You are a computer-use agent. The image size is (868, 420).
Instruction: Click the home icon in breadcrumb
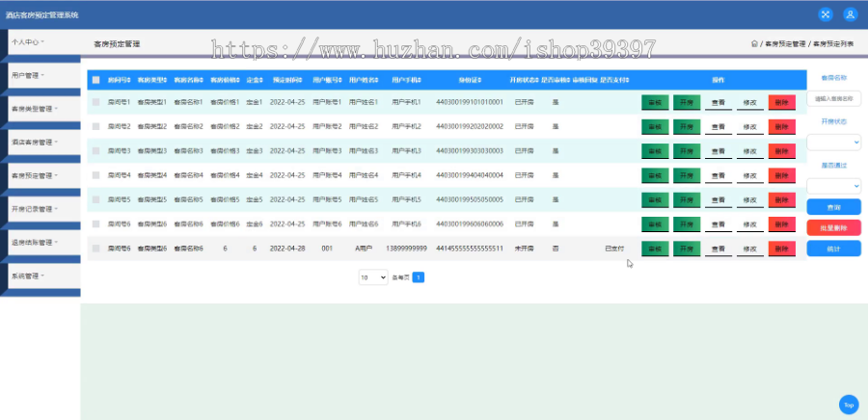point(754,43)
